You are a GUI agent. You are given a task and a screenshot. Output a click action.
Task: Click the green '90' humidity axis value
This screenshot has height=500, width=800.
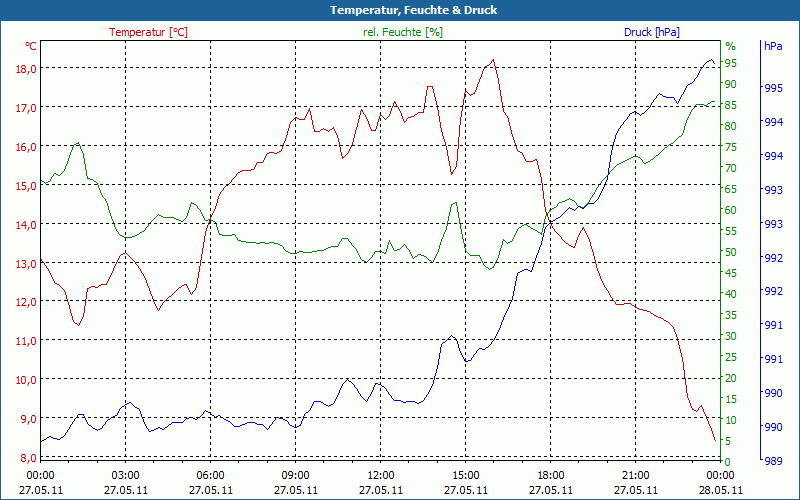click(731, 84)
